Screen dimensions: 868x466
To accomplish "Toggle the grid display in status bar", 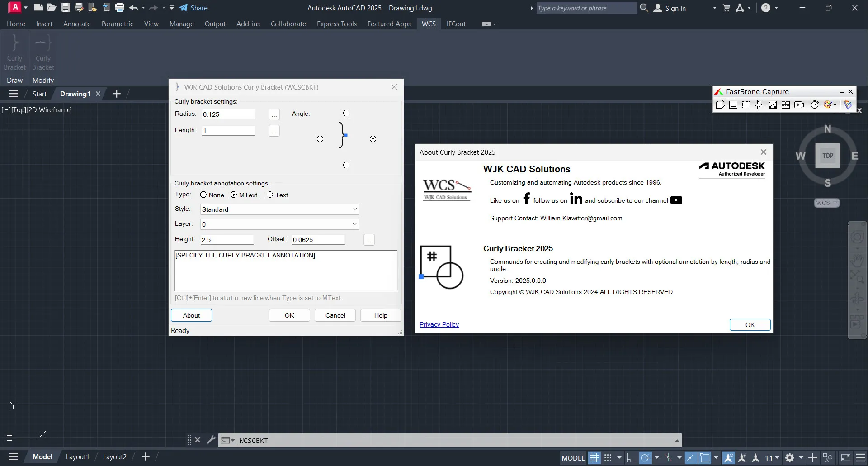I will 594,457.
